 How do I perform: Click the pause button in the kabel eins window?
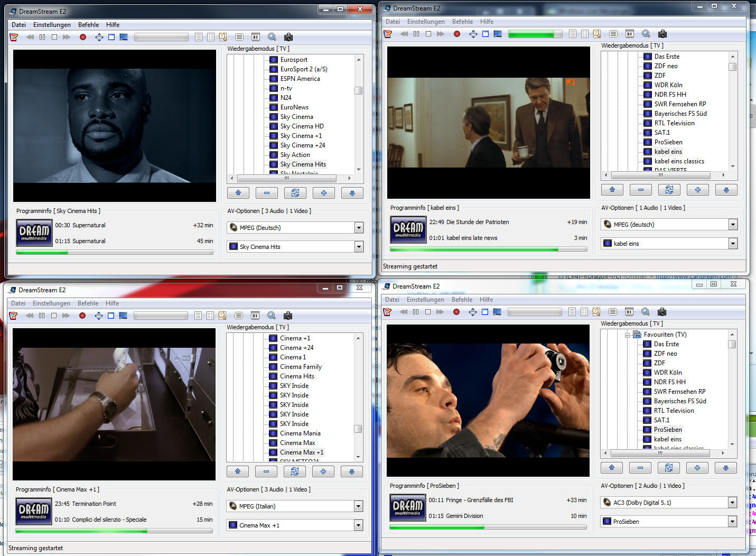click(416, 34)
